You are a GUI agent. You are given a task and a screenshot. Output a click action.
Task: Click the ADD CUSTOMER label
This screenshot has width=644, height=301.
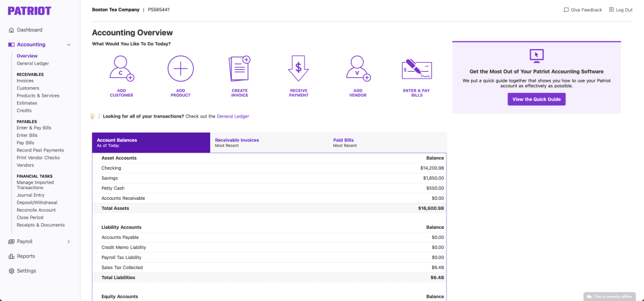(121, 93)
